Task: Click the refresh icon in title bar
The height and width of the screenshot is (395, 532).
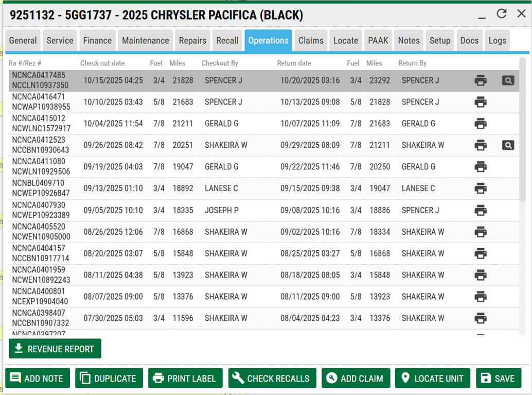Action: 502,14
